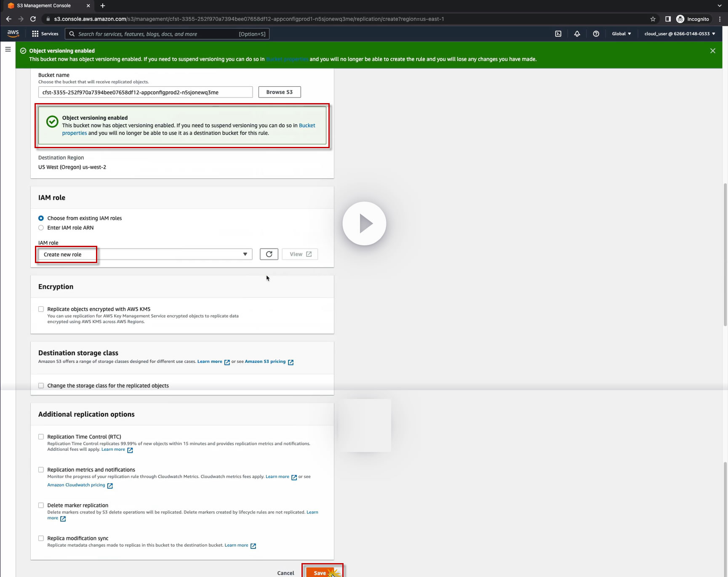Viewport: 728px width, 577px height.
Task: Toggle the browser side panel icon
Action: pos(668,19)
